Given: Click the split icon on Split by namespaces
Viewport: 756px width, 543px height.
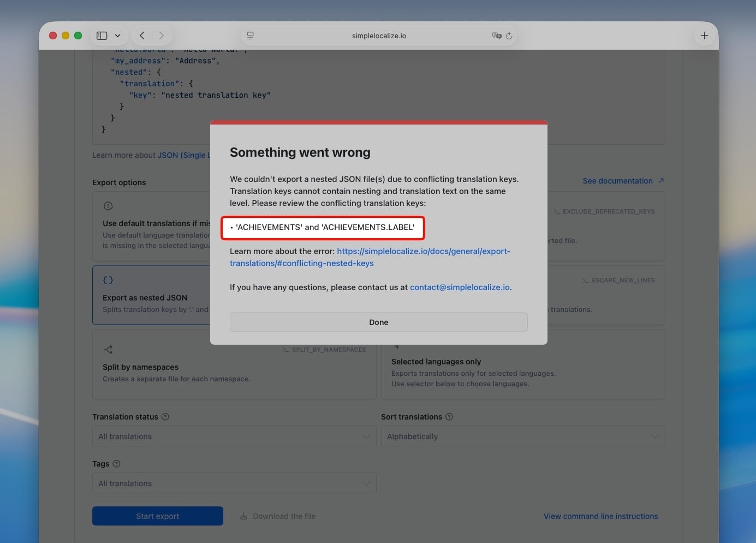Looking at the screenshot, I should [108, 350].
